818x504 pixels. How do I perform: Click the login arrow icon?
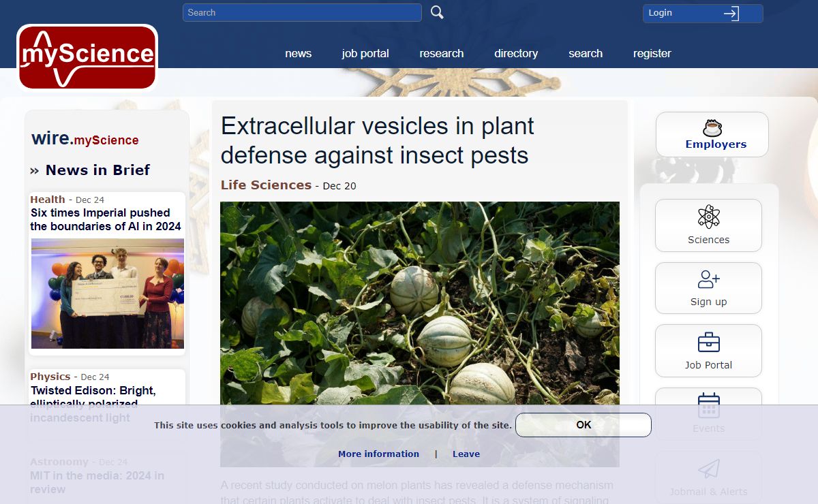click(x=731, y=13)
